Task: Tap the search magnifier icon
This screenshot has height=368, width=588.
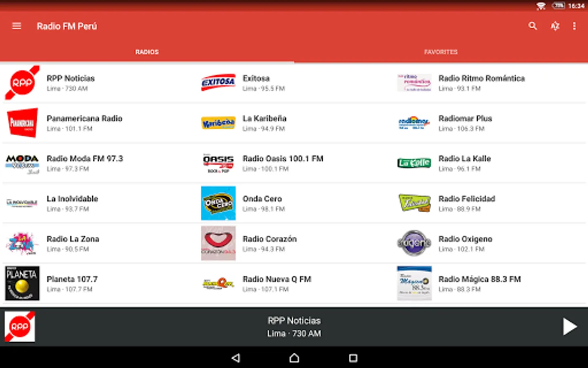Action: coord(532,26)
